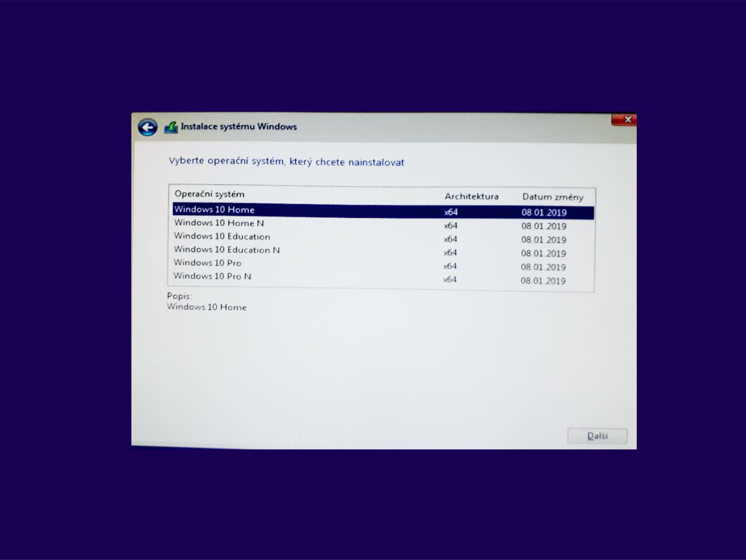This screenshot has height=560, width=746.
Task: Select Windows 10 Pro edition
Action: [208, 263]
